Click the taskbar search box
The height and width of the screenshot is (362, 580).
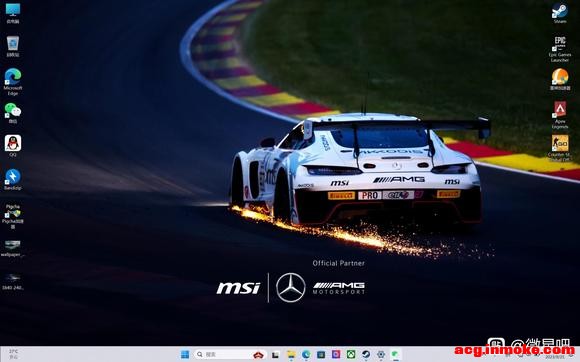pyautogui.click(x=230, y=355)
